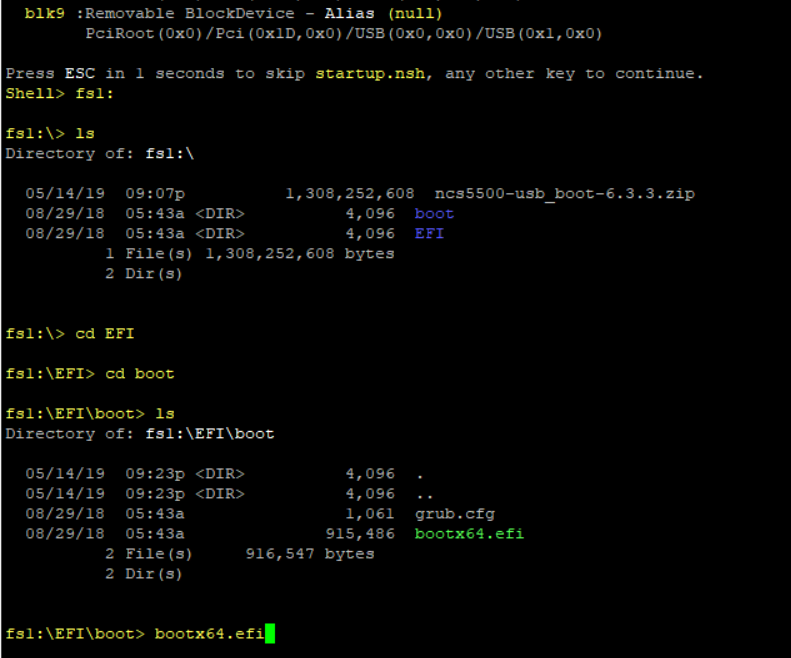Click the 1,308,252,608 file size value

tap(349, 193)
